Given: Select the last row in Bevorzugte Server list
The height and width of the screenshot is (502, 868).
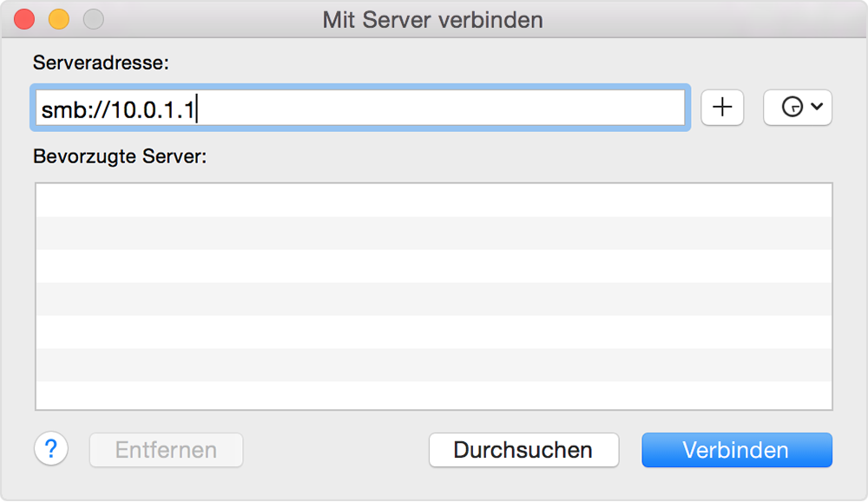Looking at the screenshot, I should [434, 395].
